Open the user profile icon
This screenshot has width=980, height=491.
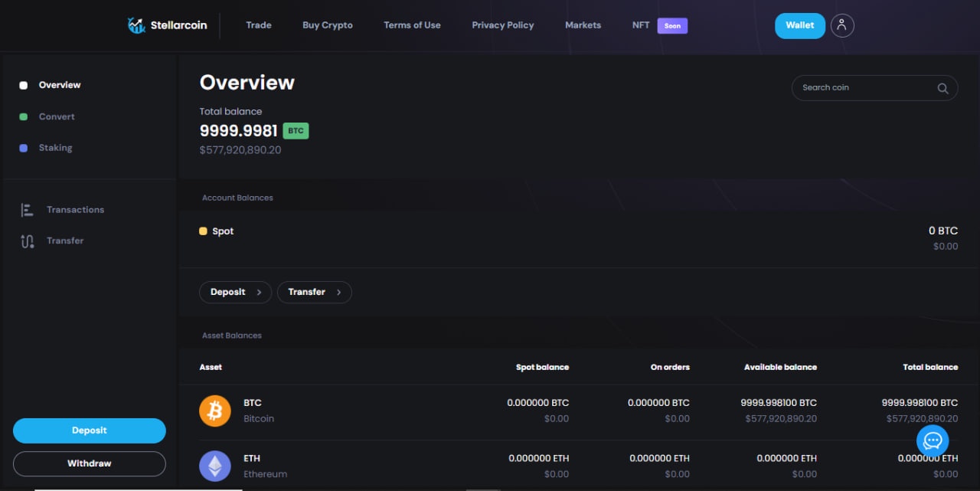842,25
